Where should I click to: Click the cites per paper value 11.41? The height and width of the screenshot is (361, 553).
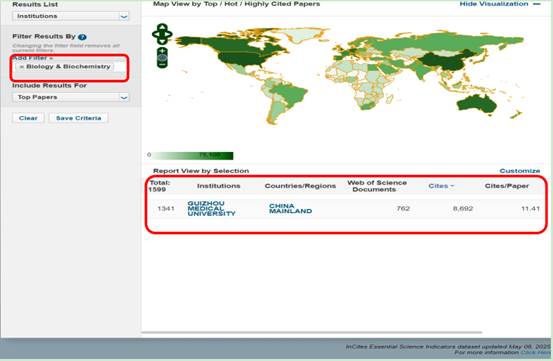(530, 208)
